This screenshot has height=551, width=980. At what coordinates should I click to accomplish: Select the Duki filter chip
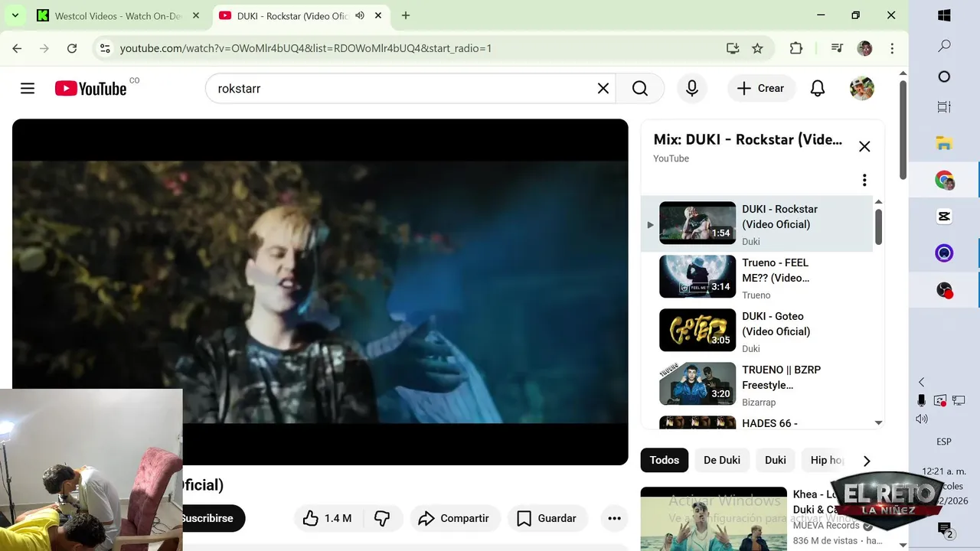(x=776, y=460)
